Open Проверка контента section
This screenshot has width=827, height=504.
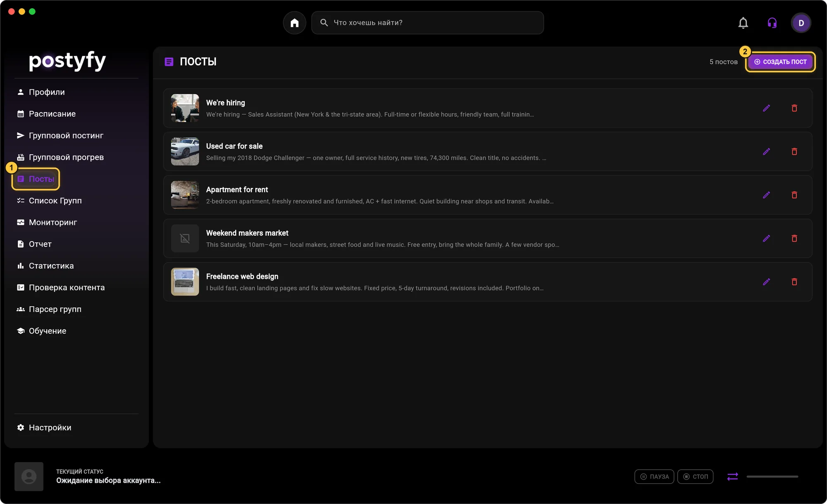click(60, 288)
